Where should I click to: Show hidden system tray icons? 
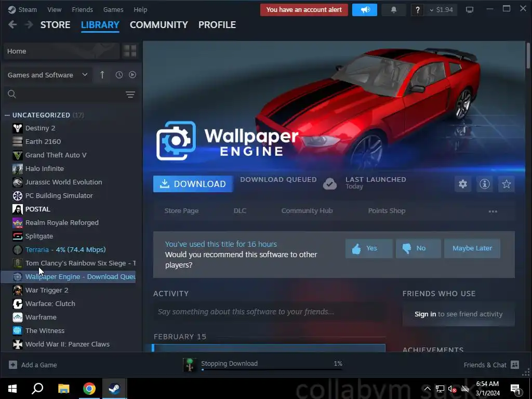(x=427, y=389)
